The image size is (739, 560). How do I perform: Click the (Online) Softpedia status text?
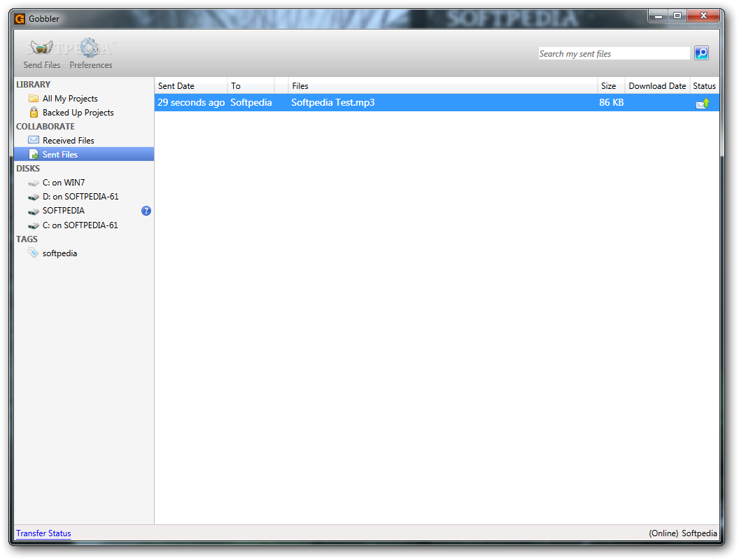[683, 533]
